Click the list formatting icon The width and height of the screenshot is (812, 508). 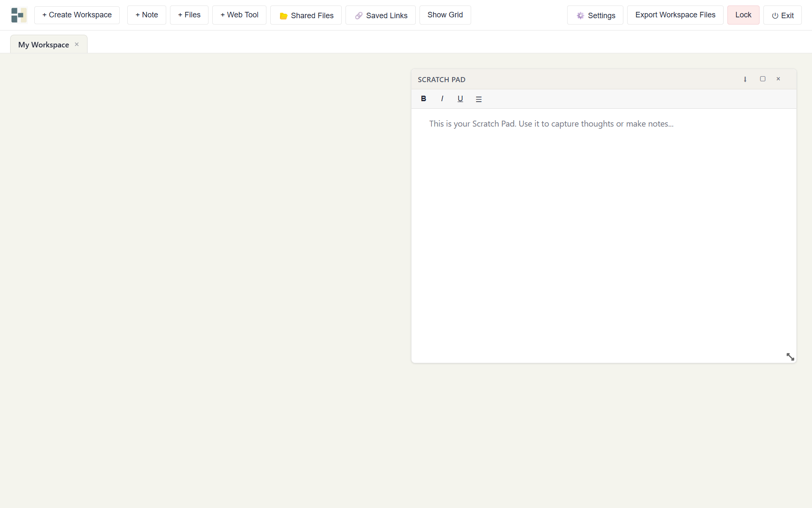479,99
